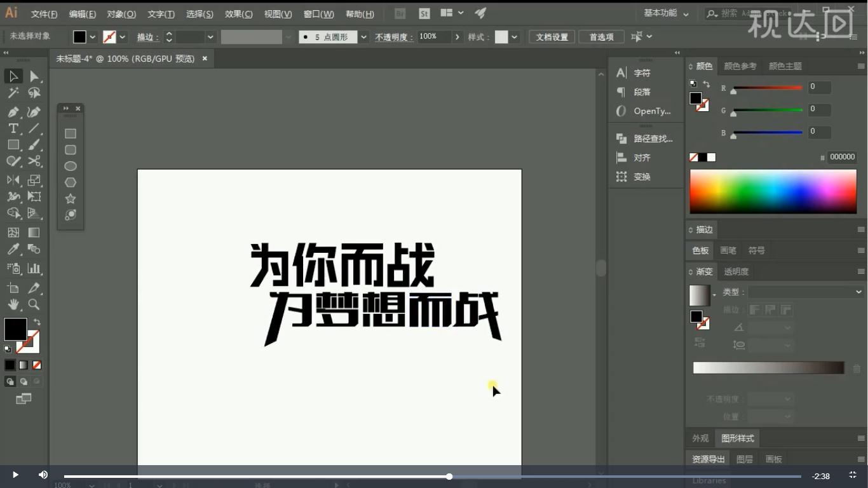The image size is (868, 488).
Task: Select the Zoom tool in toolbar
Action: [x=34, y=304]
